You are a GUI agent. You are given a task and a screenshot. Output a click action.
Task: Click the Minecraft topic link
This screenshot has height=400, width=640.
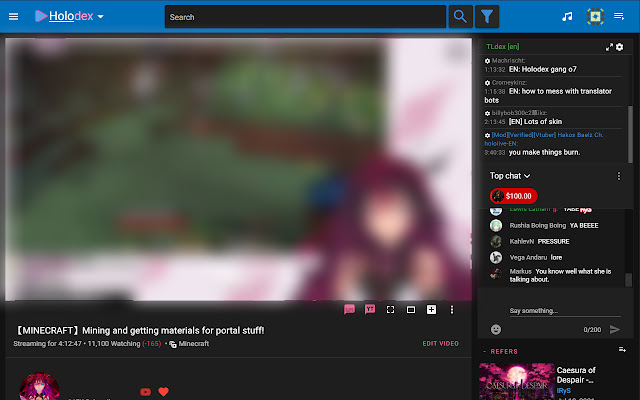point(193,344)
